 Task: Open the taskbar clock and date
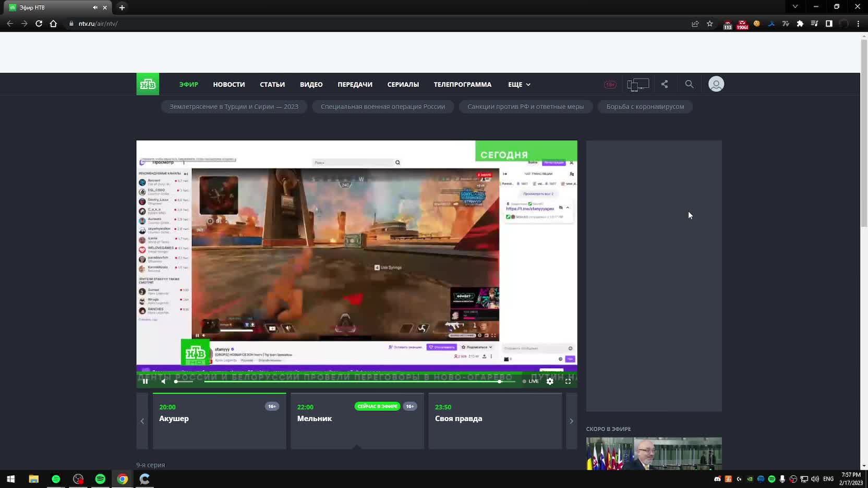pos(851,479)
